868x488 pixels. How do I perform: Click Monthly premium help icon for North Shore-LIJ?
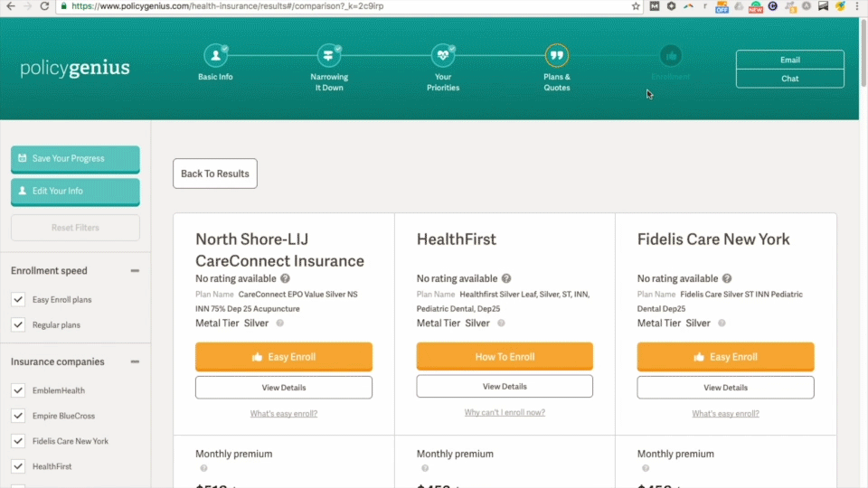pyautogui.click(x=203, y=468)
